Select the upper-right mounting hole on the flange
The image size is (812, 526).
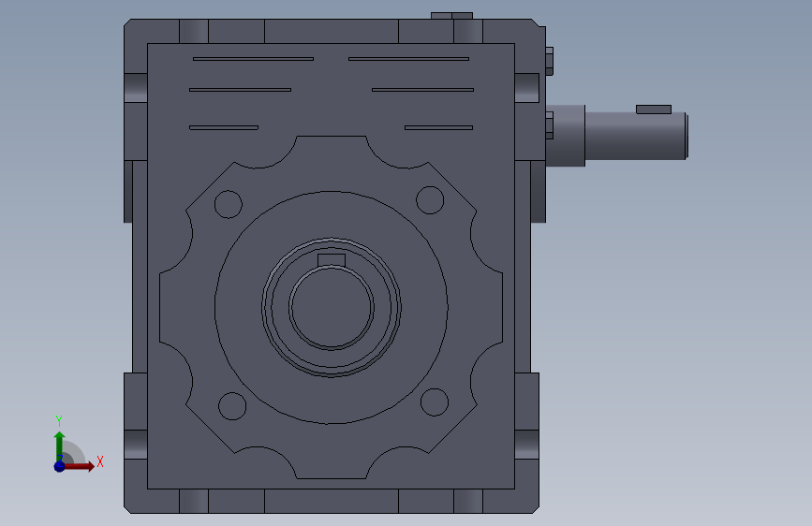430,200
